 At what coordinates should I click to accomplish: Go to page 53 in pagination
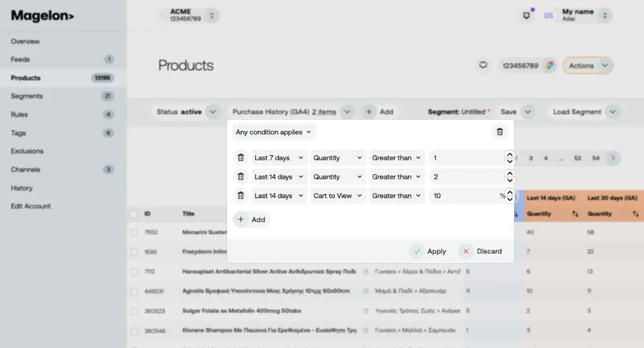click(577, 158)
